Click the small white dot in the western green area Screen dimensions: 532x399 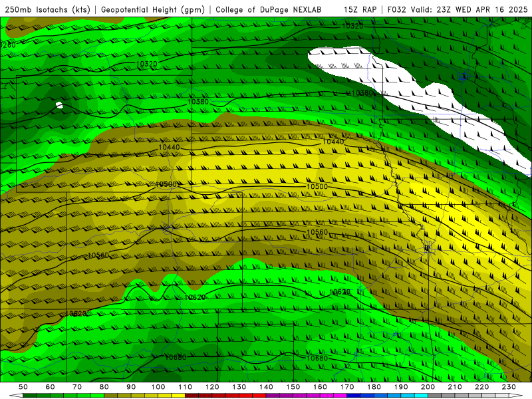click(59, 105)
